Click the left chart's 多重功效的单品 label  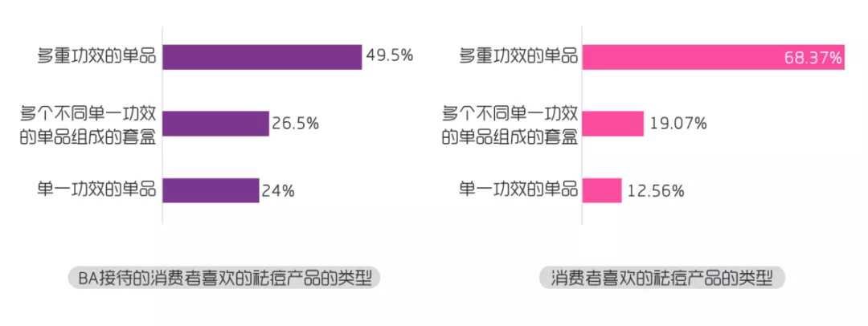[96, 56]
